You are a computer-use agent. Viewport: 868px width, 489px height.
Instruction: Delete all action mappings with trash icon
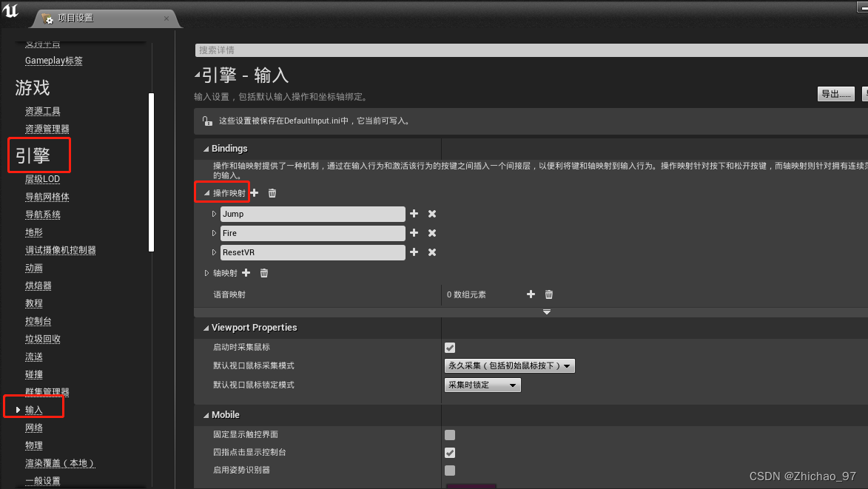tap(272, 193)
